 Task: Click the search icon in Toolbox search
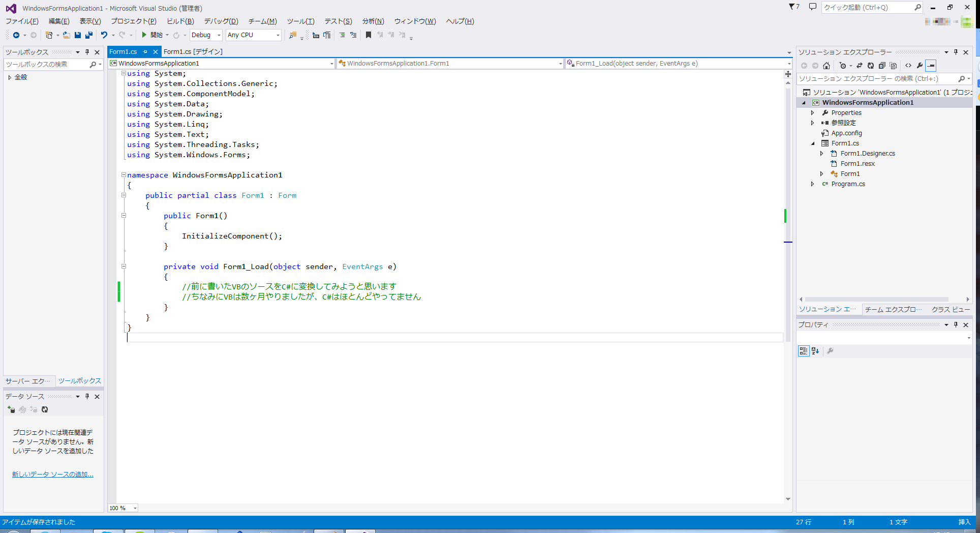tap(93, 65)
